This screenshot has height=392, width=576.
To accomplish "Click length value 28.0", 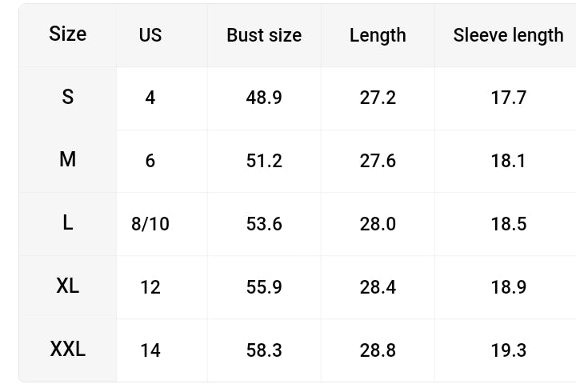I will point(378,224).
